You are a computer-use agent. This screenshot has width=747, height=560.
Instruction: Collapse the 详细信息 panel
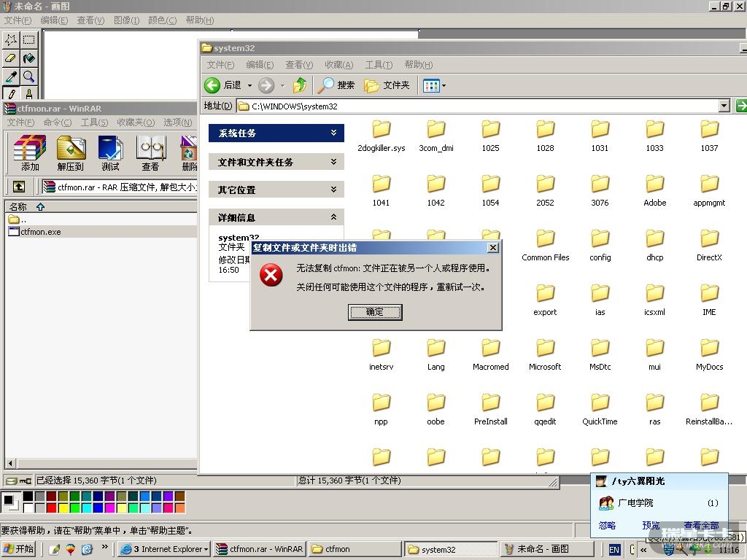333,217
